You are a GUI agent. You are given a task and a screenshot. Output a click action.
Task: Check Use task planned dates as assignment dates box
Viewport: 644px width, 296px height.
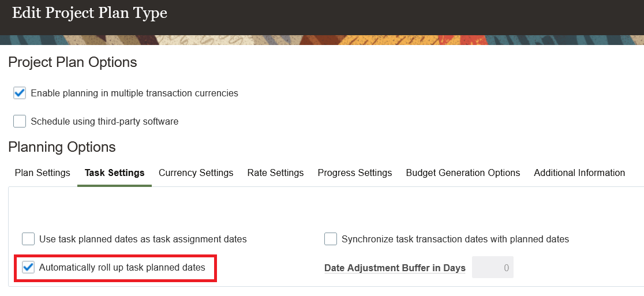(28, 239)
